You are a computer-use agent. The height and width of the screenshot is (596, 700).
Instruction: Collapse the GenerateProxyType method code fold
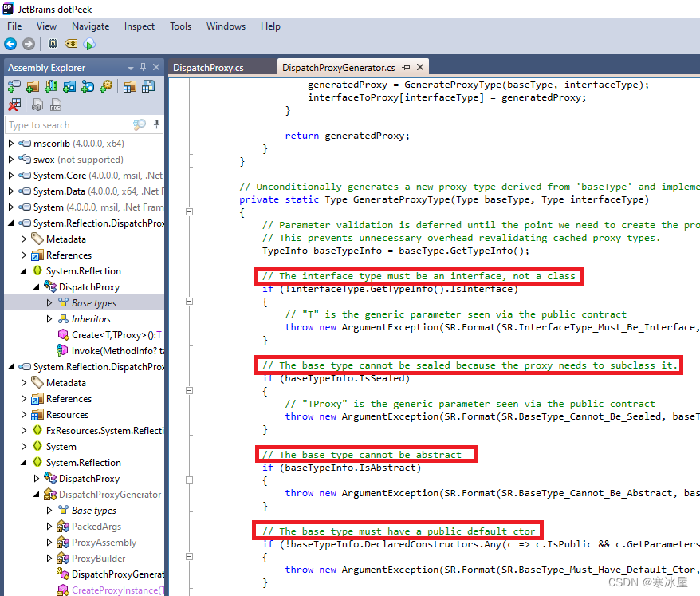click(x=189, y=211)
